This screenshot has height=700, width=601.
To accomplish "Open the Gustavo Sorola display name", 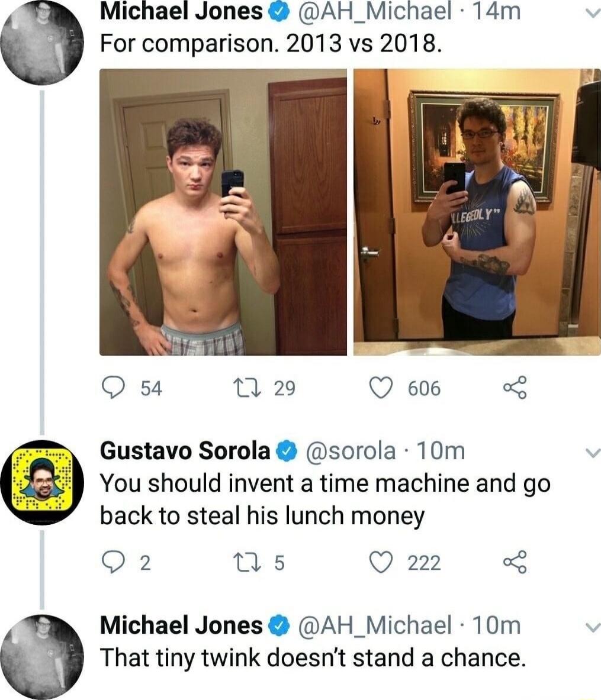I will (185, 451).
